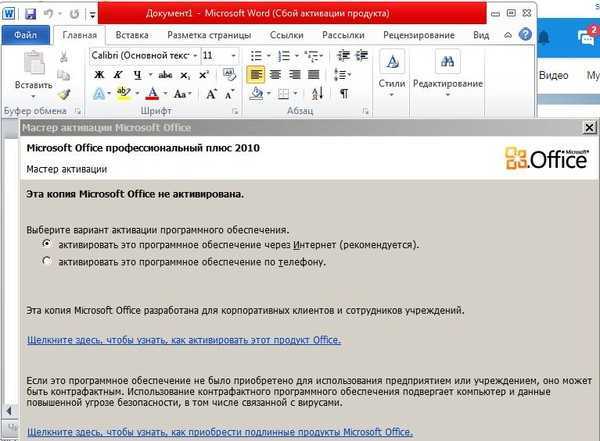This screenshot has width=600, height=441.
Task: Expand the font color dropdown arrow
Action: [165, 94]
